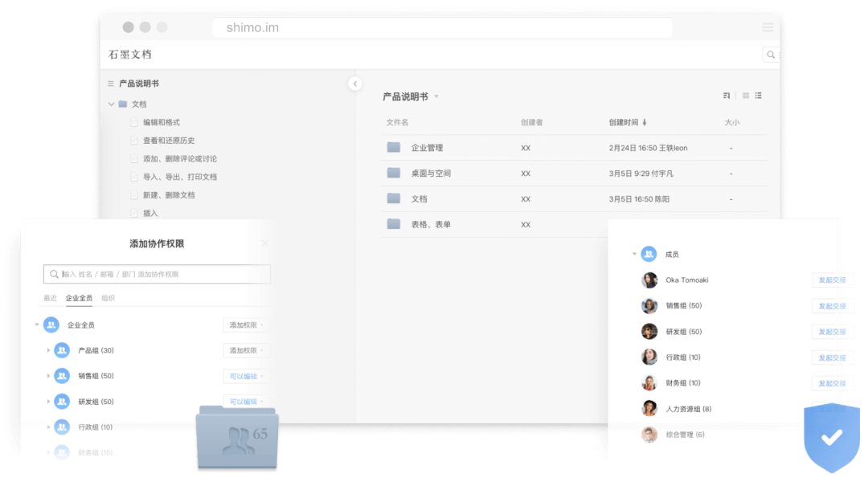The height and width of the screenshot is (486, 868).
Task: Open search with the magnifier icon
Action: [770, 54]
